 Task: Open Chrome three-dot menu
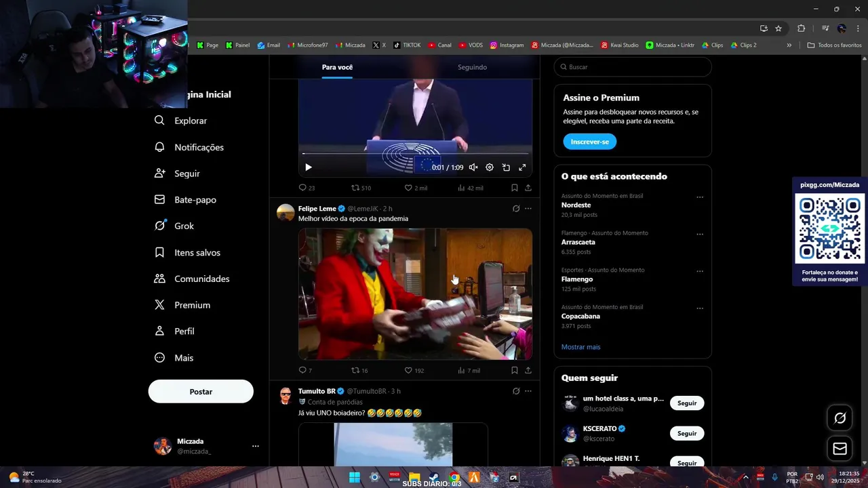(857, 28)
